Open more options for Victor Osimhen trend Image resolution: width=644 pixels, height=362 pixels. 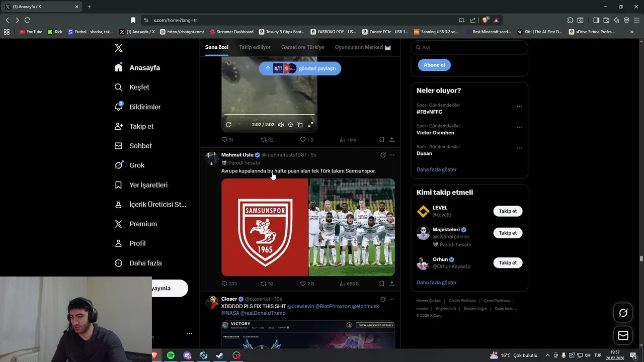pos(519,127)
